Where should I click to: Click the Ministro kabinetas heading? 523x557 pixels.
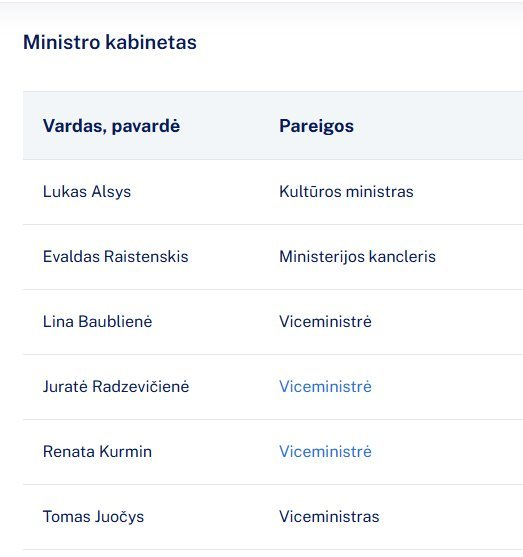[x=110, y=42]
